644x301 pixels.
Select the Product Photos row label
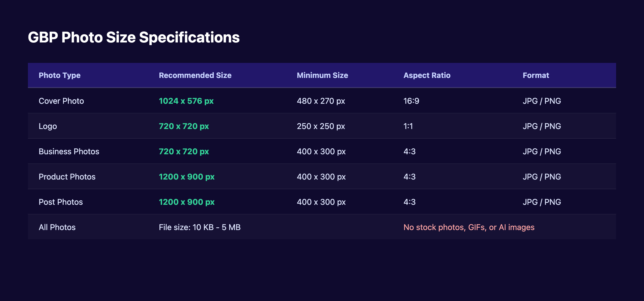click(67, 177)
